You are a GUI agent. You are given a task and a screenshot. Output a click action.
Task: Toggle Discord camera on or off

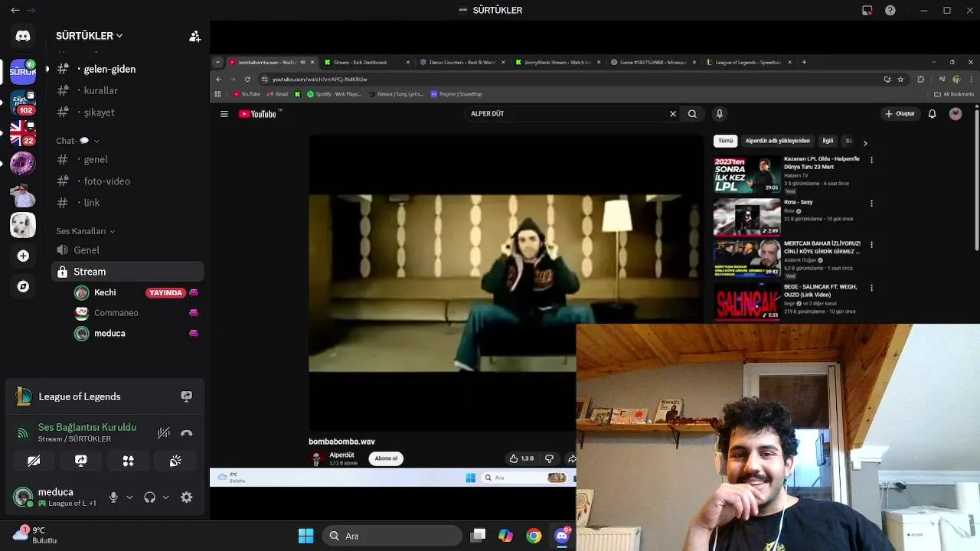(x=34, y=461)
